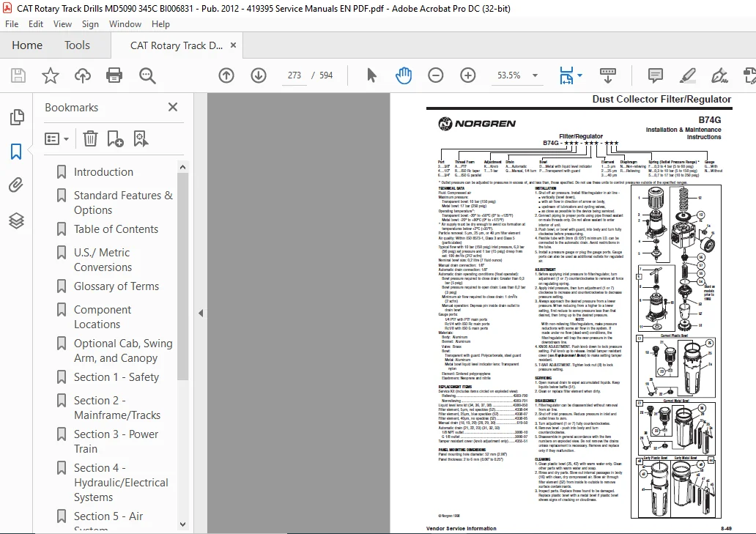This screenshot has height=534, width=756.
Task: Go to next page arrow icon
Action: 259,75
